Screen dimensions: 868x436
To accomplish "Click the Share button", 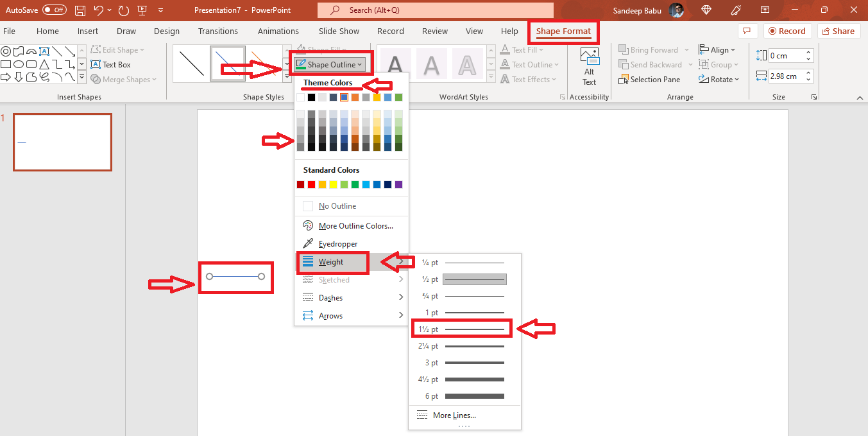I will (x=838, y=31).
